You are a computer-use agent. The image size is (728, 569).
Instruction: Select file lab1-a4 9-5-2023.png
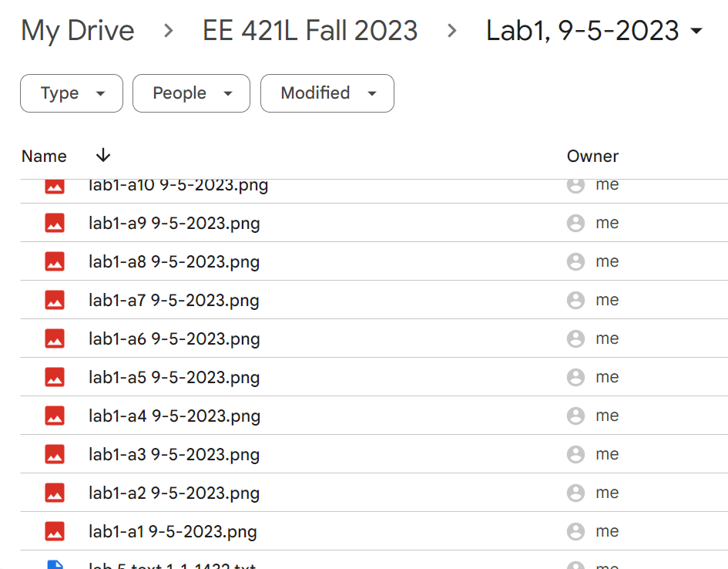[x=175, y=416]
